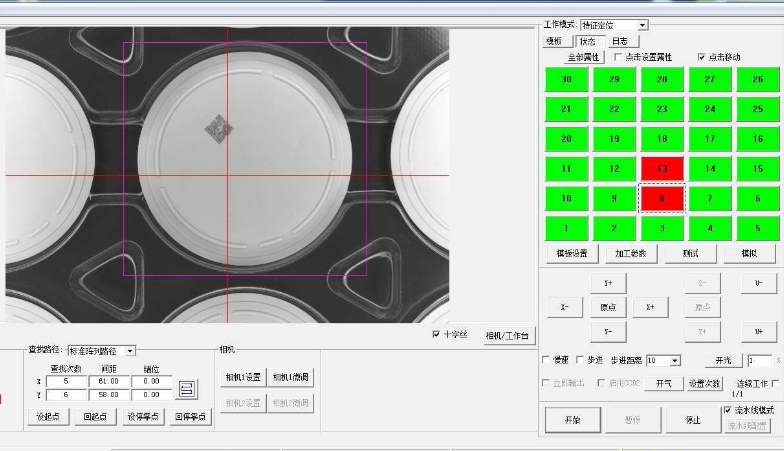Click the 开始 start button
This screenshot has height=451, width=784.
point(573,419)
